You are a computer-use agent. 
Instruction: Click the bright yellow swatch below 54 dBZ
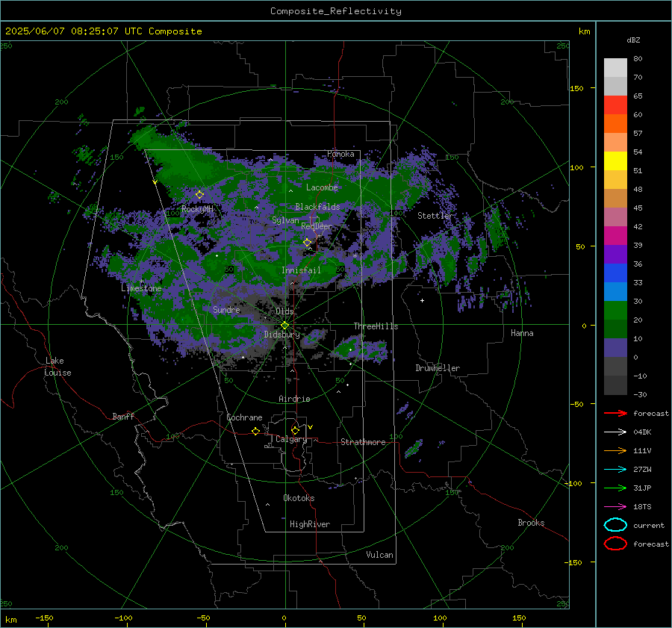click(615, 161)
